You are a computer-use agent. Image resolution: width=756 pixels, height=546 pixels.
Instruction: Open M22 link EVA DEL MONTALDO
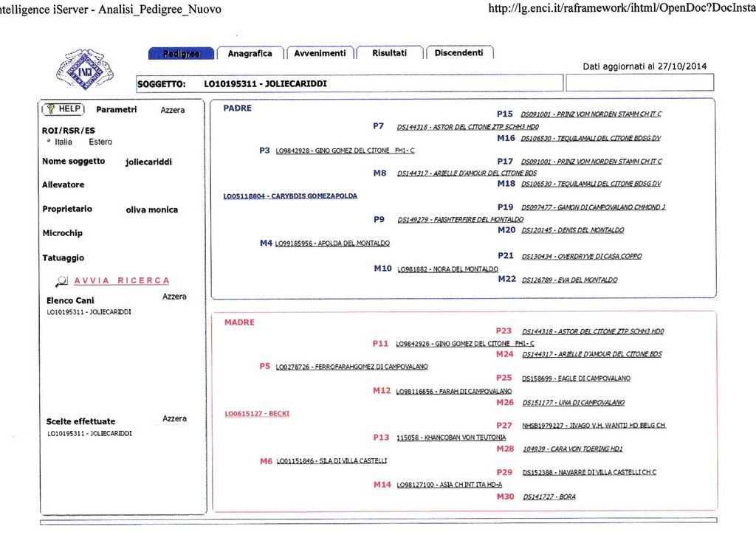coord(570,280)
